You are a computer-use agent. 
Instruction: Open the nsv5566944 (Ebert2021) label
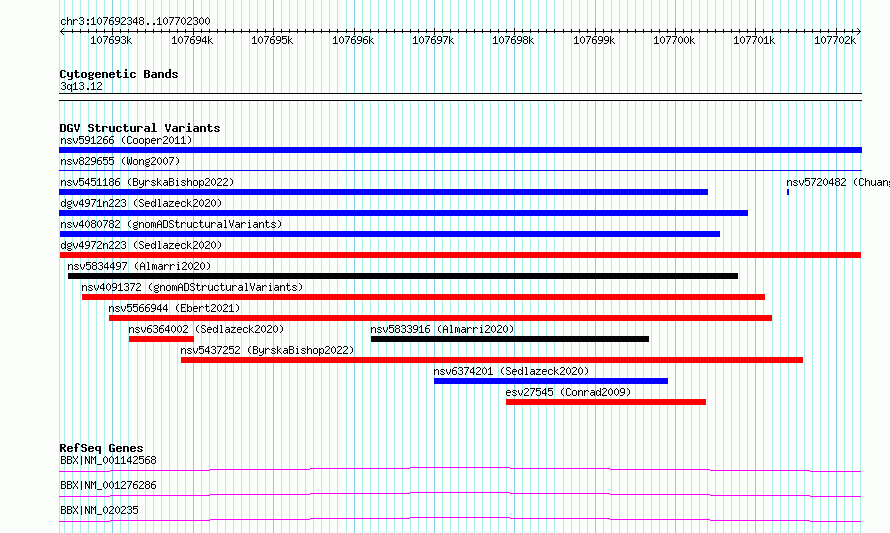click(x=174, y=308)
